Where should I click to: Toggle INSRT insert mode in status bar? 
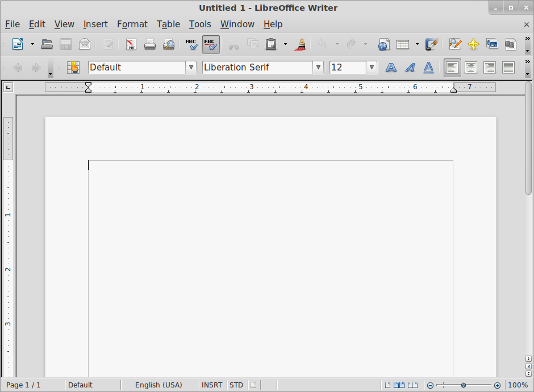212,385
